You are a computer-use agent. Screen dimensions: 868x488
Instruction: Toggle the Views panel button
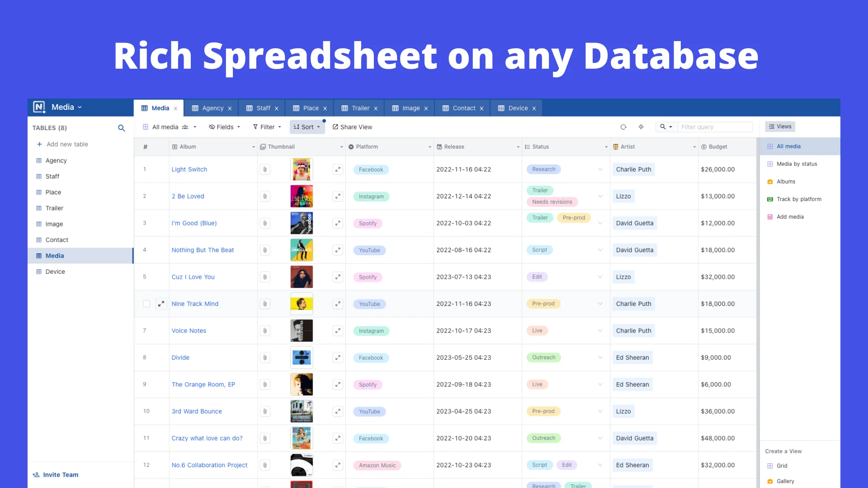(x=780, y=127)
